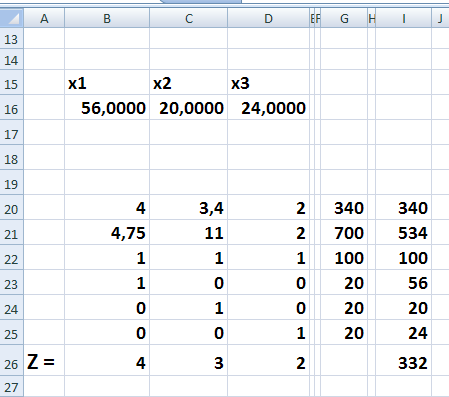This screenshot has width=449, height=397.
Task: Select cell with value 11
Action: (189, 233)
